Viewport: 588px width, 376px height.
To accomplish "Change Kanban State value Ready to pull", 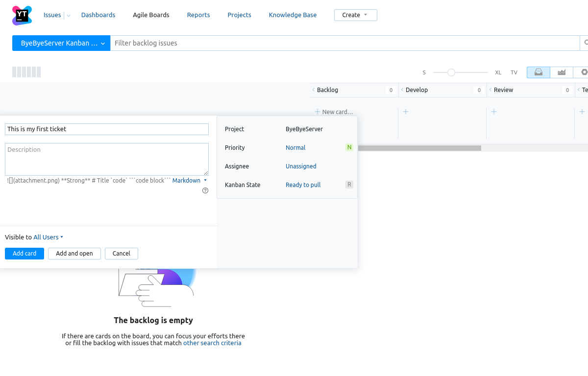I will pos(303,185).
